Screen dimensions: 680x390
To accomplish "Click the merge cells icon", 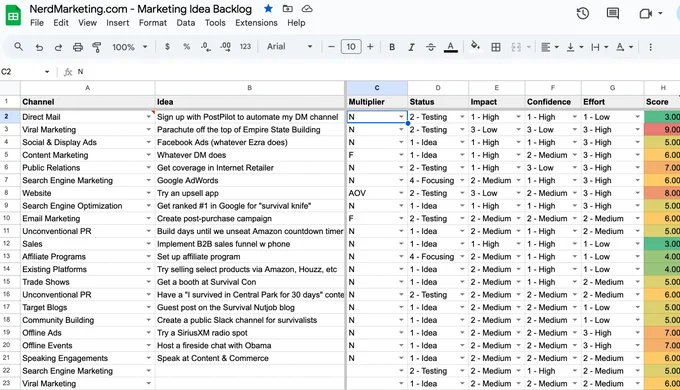I will pos(516,47).
